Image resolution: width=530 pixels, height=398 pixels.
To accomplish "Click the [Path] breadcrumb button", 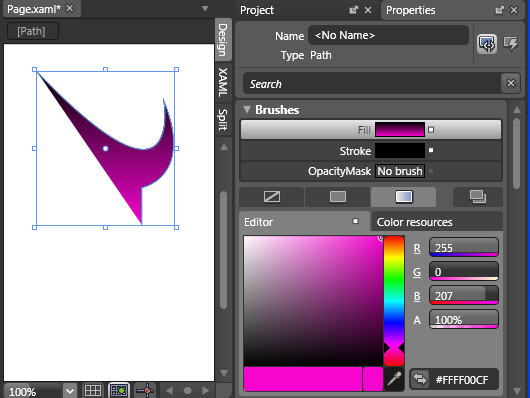I will click(32, 31).
